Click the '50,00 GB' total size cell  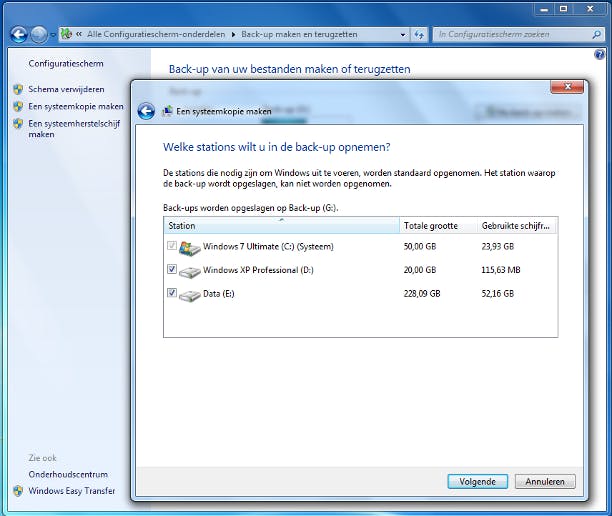pos(420,247)
